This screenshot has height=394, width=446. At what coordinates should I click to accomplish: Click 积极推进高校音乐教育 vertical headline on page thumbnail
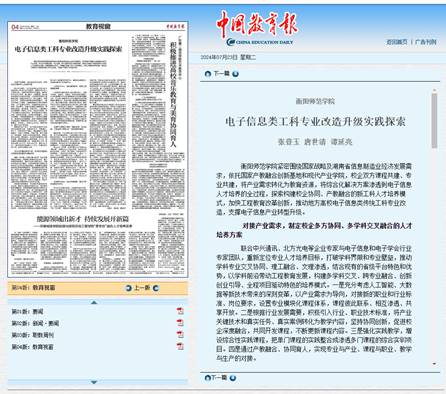[173, 94]
